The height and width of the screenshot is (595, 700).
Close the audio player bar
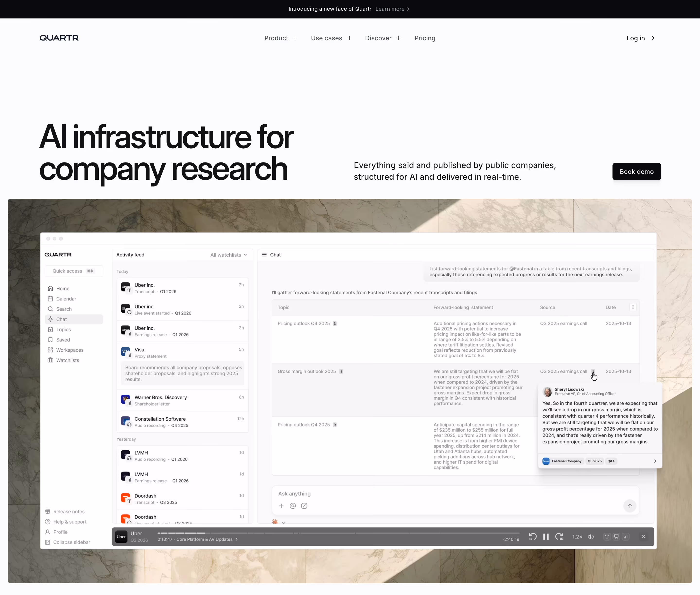coord(643,536)
